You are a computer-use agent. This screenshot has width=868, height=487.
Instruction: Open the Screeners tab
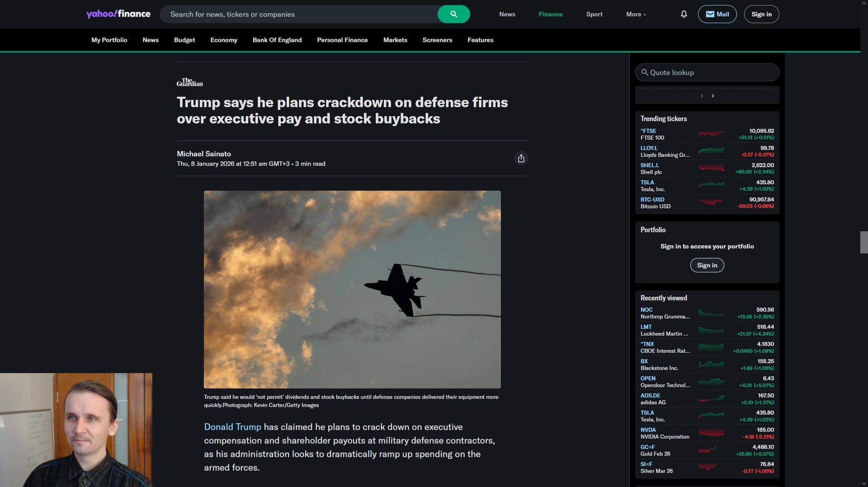click(x=437, y=40)
